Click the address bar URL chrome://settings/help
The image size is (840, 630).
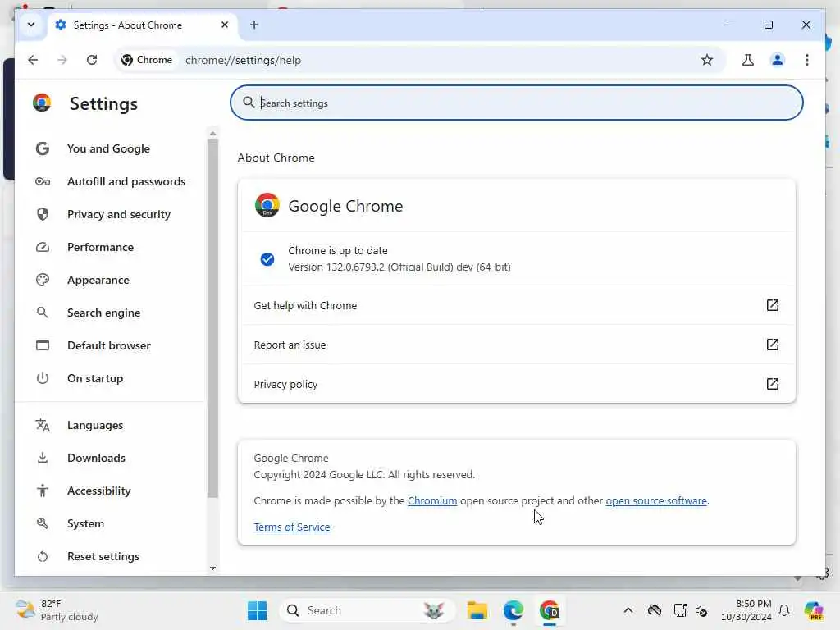pos(243,60)
